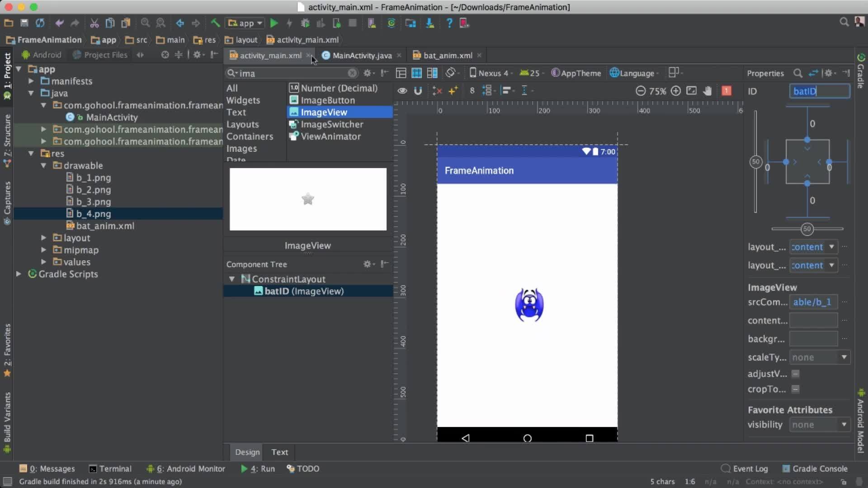
Task: Click the red error warning indicator
Action: coord(726,91)
